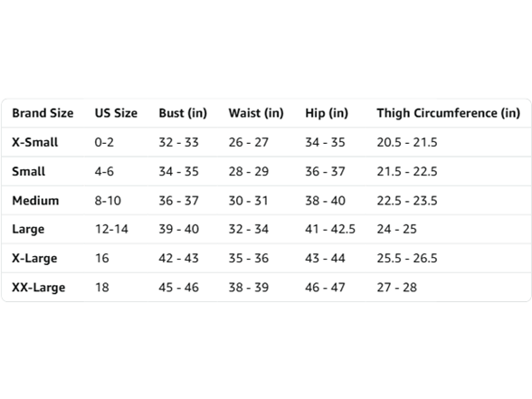
Task: Click the bust value 42 - 43
Action: pyautogui.click(x=179, y=258)
